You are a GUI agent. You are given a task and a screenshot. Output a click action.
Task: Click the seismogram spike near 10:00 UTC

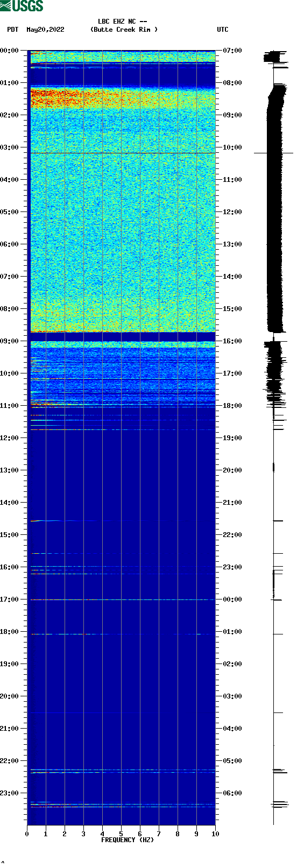pyautogui.click(x=273, y=153)
